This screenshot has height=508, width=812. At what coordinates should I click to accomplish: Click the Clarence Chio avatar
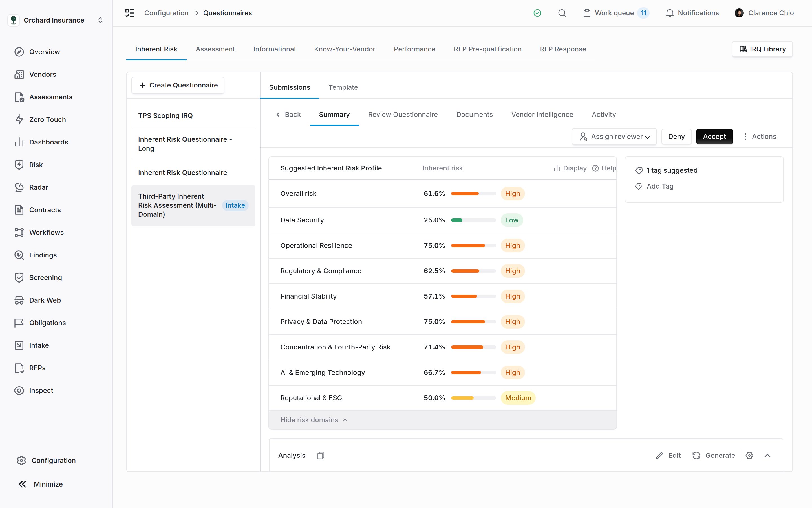click(739, 13)
